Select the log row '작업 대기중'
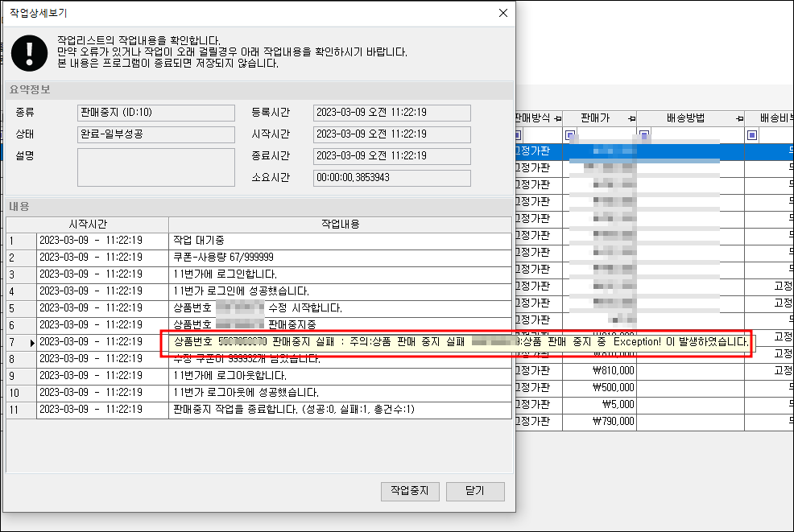This screenshot has width=794, height=532. [x=258, y=241]
